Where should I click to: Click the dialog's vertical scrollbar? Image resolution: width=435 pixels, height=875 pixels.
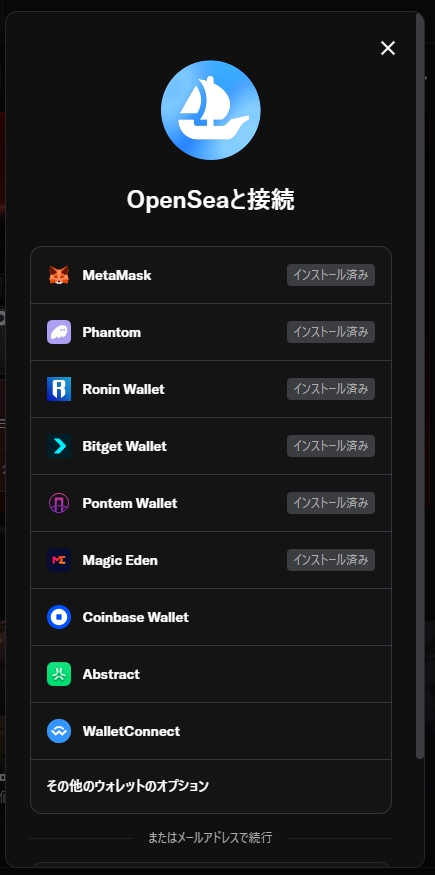[x=420, y=385]
